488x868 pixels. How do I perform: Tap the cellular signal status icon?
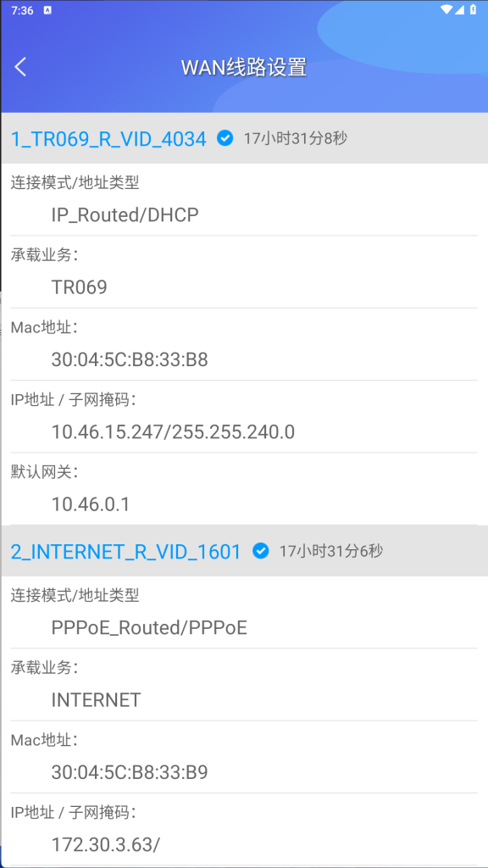click(x=460, y=10)
